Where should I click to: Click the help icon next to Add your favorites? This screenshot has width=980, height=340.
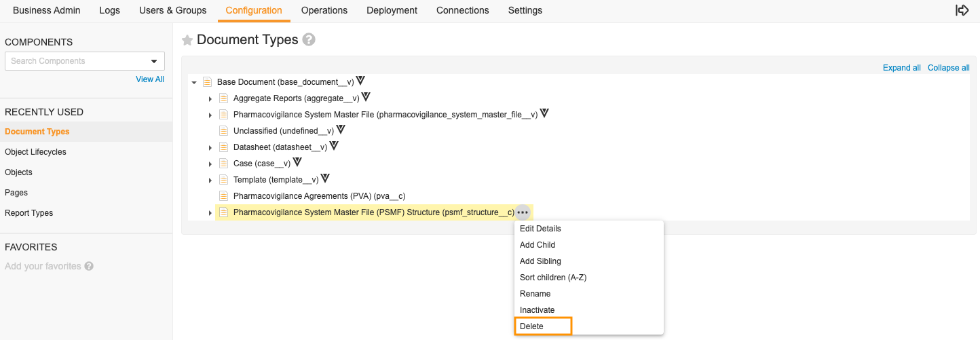point(89,266)
